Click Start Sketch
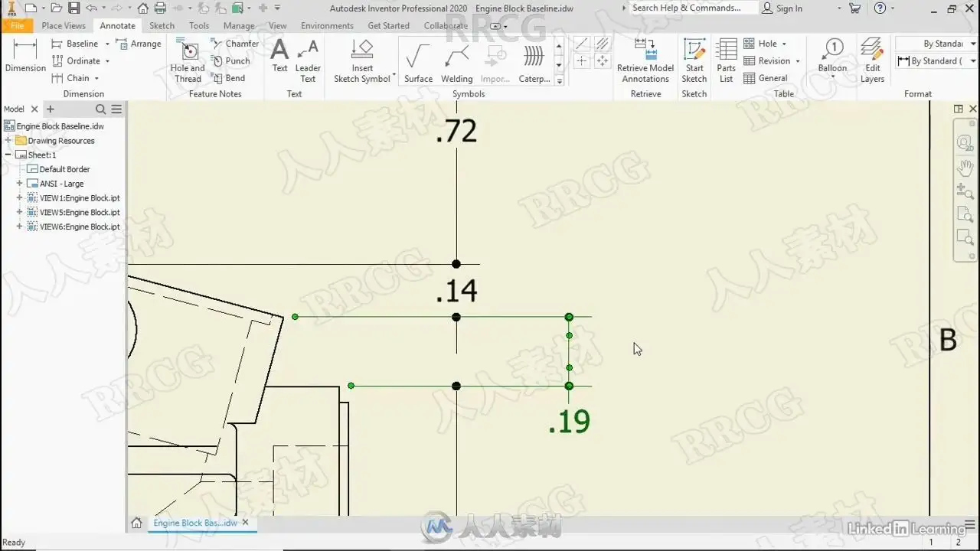The width and height of the screenshot is (980, 551). click(x=694, y=61)
